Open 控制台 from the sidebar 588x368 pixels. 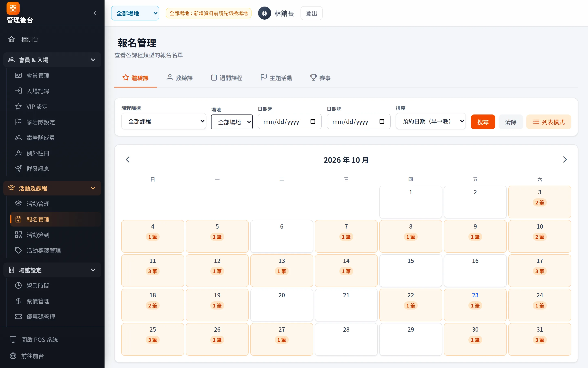tap(52, 39)
